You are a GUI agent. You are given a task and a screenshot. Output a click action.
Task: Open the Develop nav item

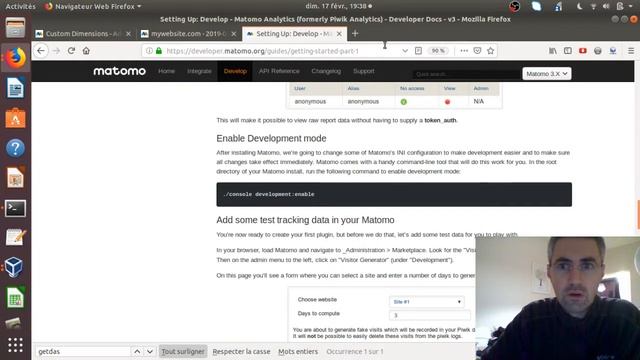[235, 71]
